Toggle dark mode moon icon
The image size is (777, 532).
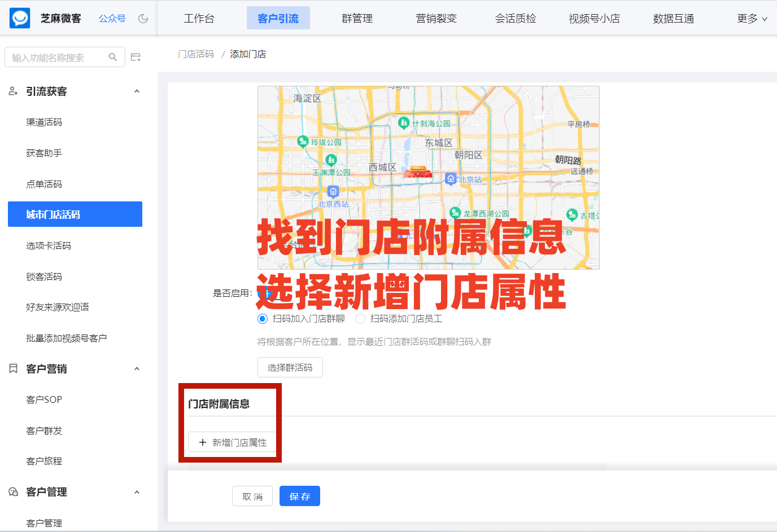143,19
